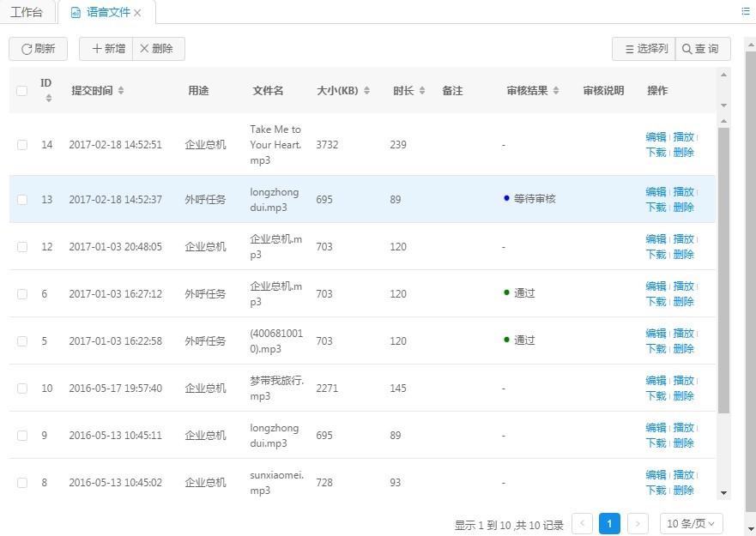Toggle the select-all header checkbox
Screen dimensions: 756x536
(x=22, y=91)
